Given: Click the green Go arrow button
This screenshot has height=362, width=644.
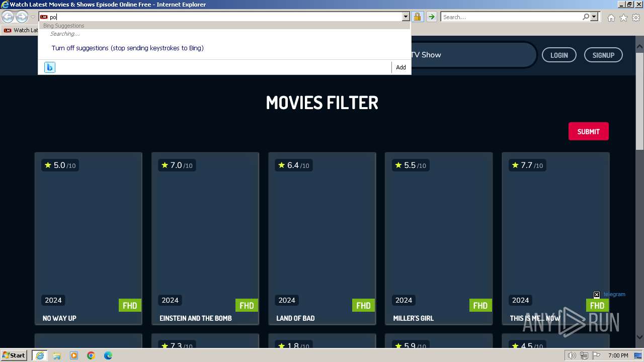Looking at the screenshot, I should point(431,17).
